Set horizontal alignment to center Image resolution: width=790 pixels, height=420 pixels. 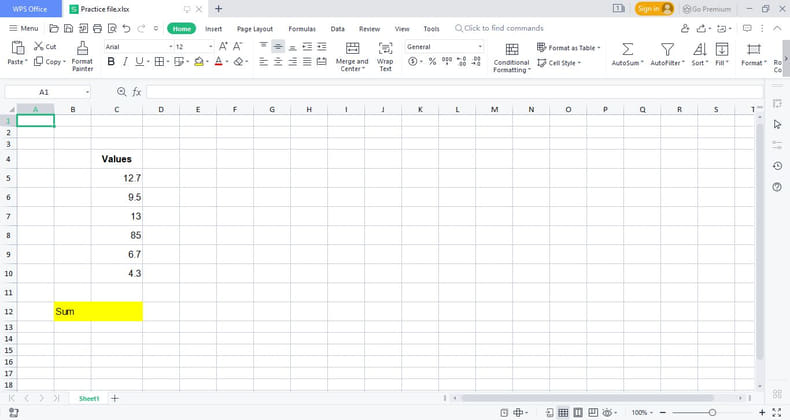click(x=278, y=61)
